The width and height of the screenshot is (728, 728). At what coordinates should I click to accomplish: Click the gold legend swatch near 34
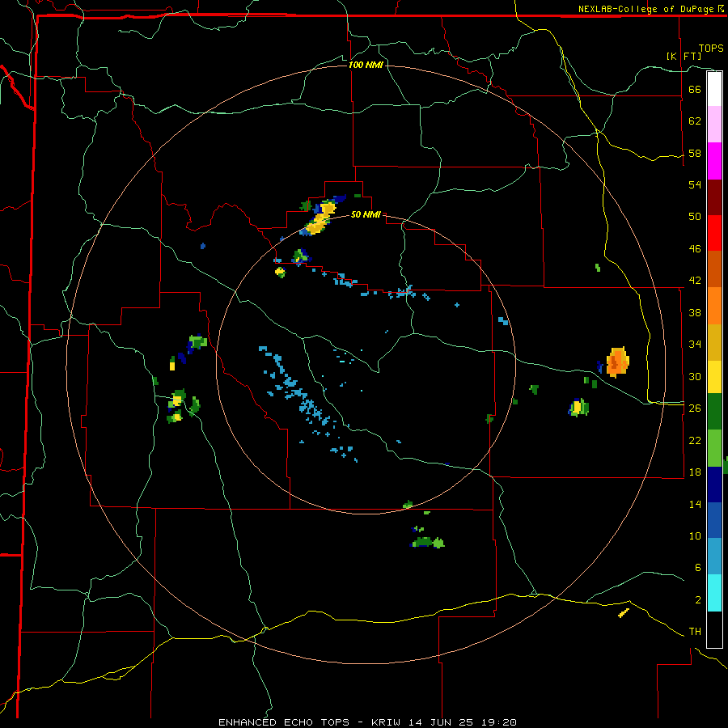(714, 342)
